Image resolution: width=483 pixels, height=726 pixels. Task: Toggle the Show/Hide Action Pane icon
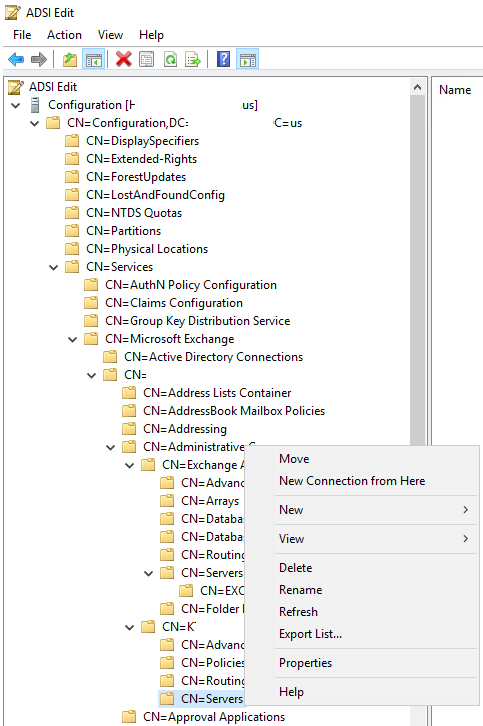[248, 59]
